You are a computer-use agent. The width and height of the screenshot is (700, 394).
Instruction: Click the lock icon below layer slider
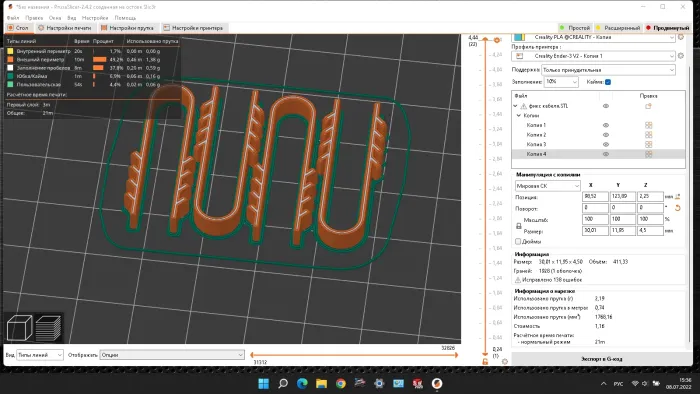click(485, 361)
